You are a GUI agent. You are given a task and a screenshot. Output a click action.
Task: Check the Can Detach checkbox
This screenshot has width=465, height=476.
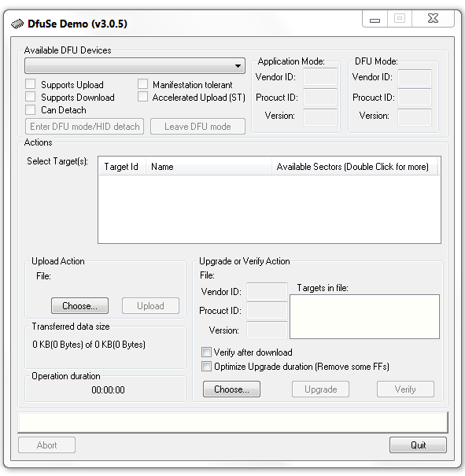tap(31, 109)
